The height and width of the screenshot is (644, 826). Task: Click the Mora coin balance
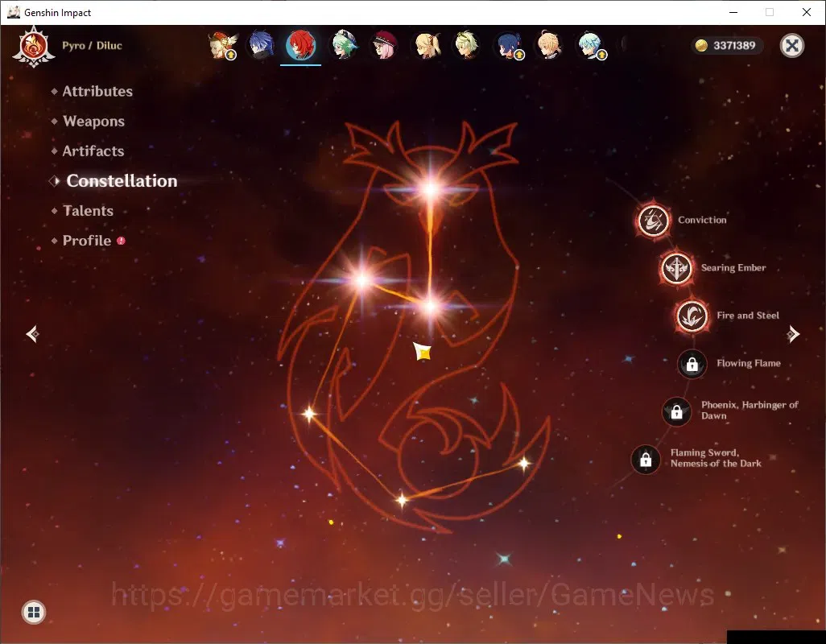pyautogui.click(x=726, y=46)
